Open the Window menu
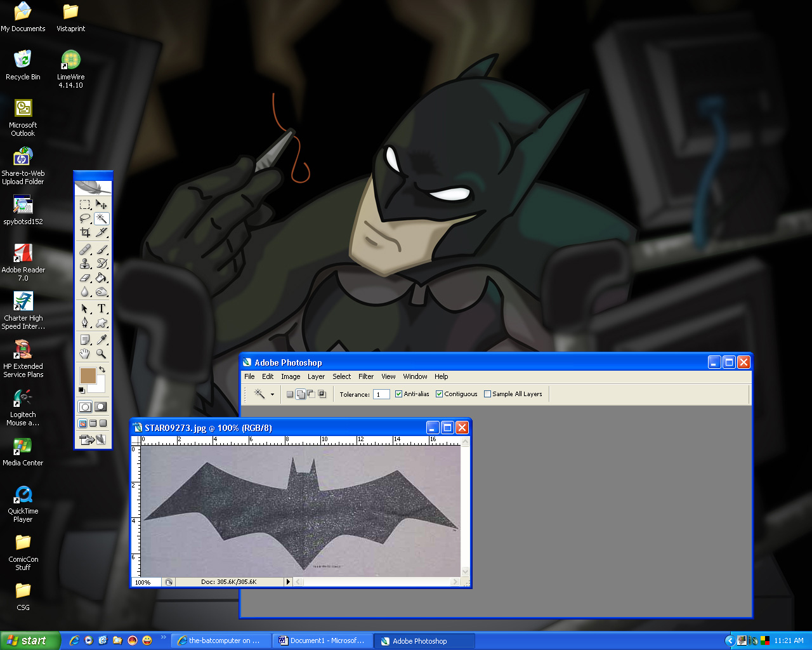Image resolution: width=812 pixels, height=650 pixels. [x=415, y=376]
